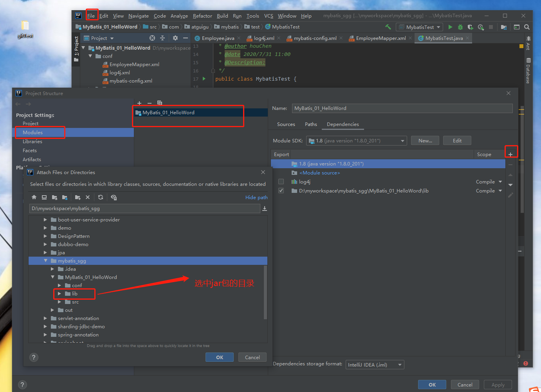Open Search Everywhere with the magnifier icon
Screen dimensions: 541x392
[527, 28]
